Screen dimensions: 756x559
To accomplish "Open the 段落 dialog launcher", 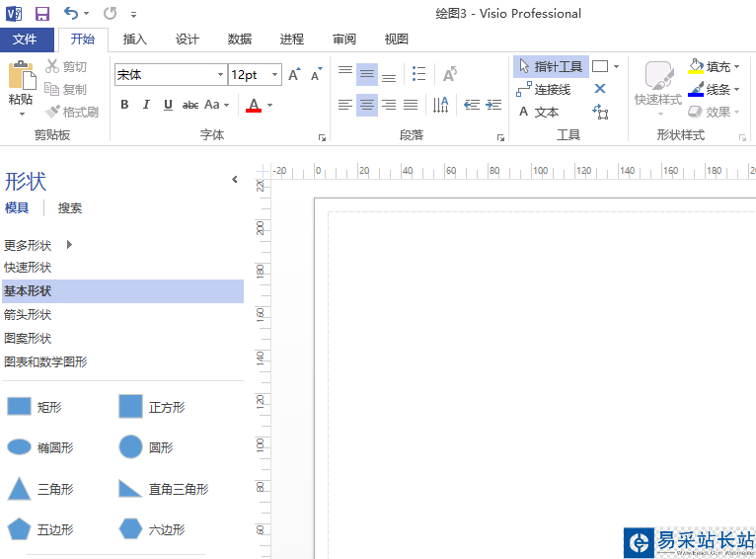I will point(501,138).
